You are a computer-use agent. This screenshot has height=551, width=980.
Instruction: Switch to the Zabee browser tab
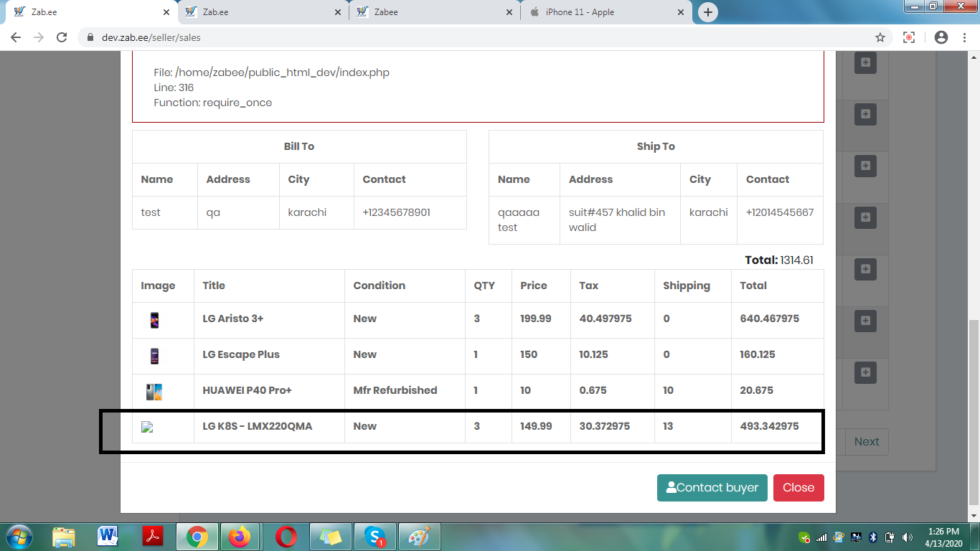pyautogui.click(x=434, y=12)
